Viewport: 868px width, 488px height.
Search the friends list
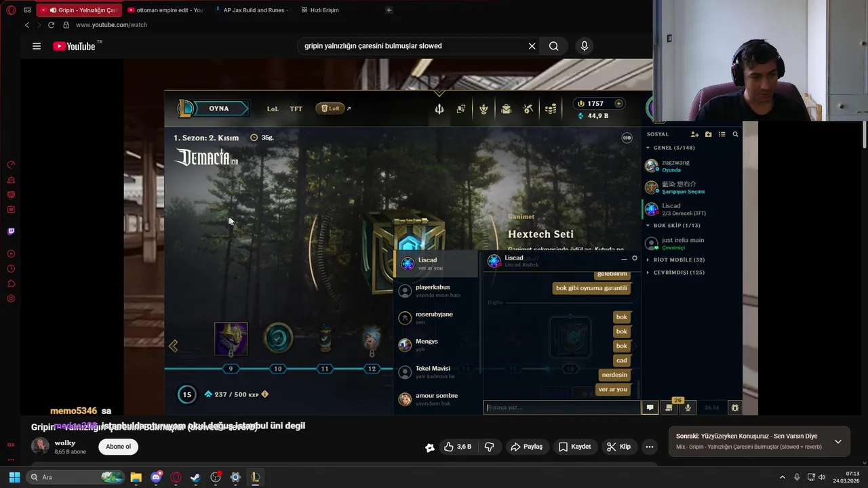point(735,134)
